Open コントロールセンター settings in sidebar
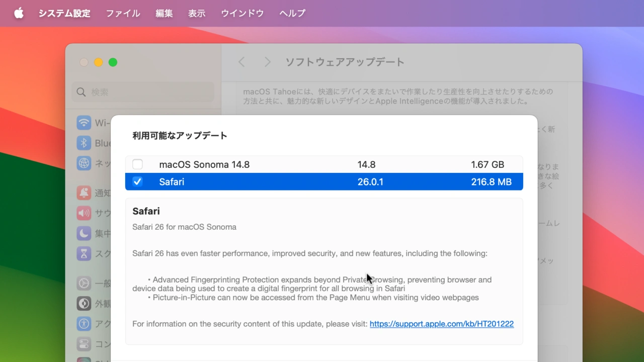Viewport: 644px width, 362px height. 84,343
